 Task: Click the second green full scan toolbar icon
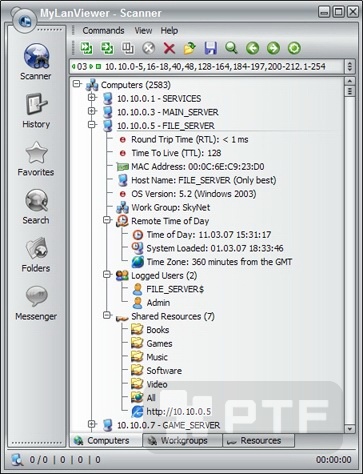pos(107,48)
